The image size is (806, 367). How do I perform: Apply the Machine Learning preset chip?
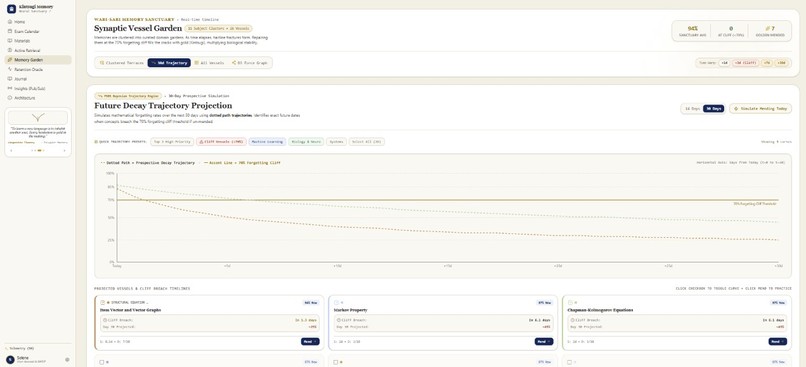(267, 141)
